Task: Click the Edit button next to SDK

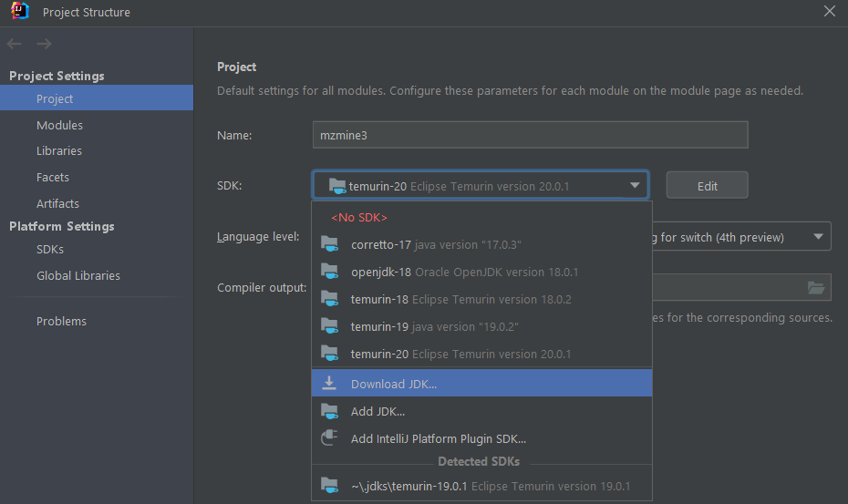Action: 707,186
